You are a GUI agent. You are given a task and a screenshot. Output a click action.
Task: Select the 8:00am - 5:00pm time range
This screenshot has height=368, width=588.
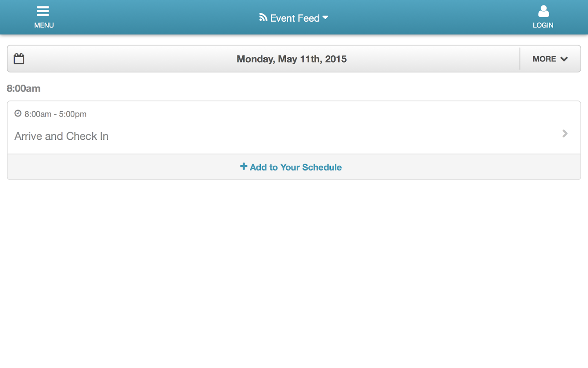tap(56, 114)
